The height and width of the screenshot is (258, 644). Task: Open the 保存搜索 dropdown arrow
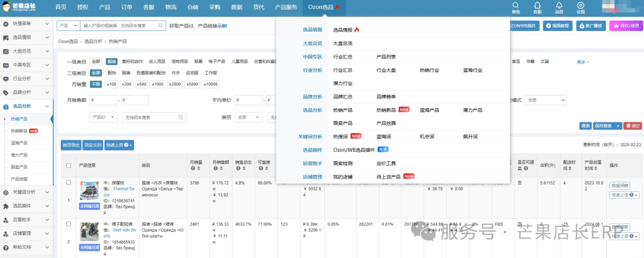click(618, 126)
